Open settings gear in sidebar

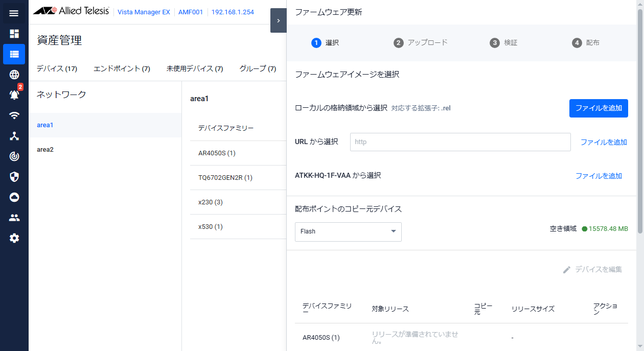[14, 238]
